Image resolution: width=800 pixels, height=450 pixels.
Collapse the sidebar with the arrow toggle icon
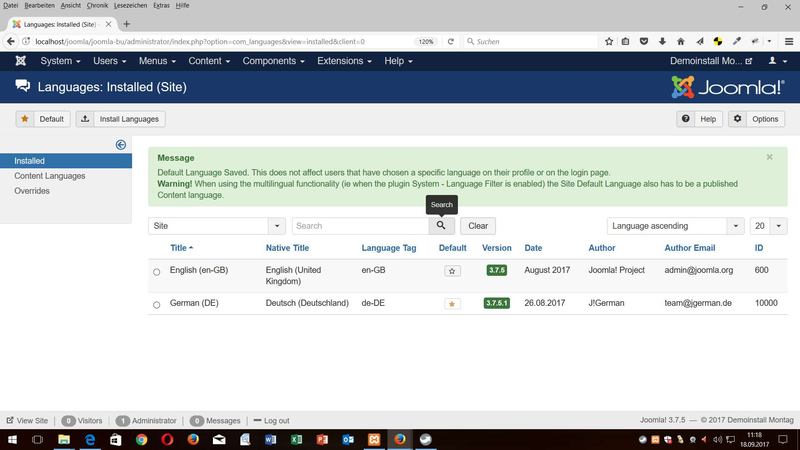coord(120,145)
